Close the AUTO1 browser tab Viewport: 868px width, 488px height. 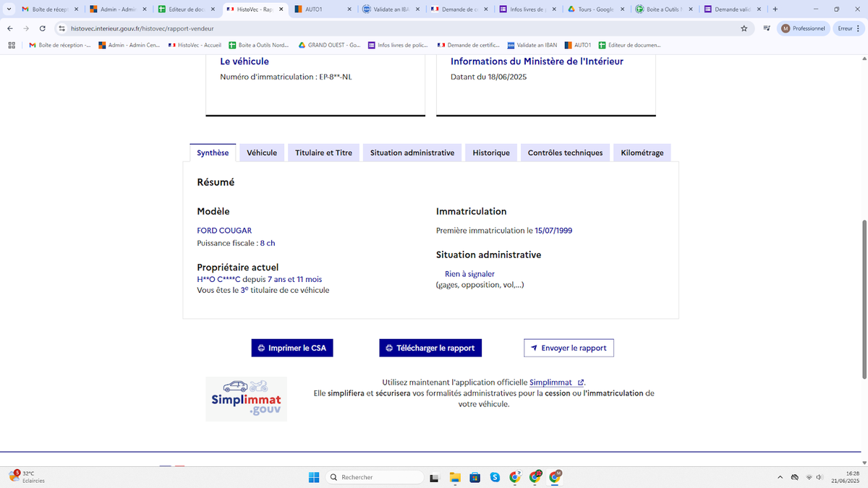pos(349,9)
